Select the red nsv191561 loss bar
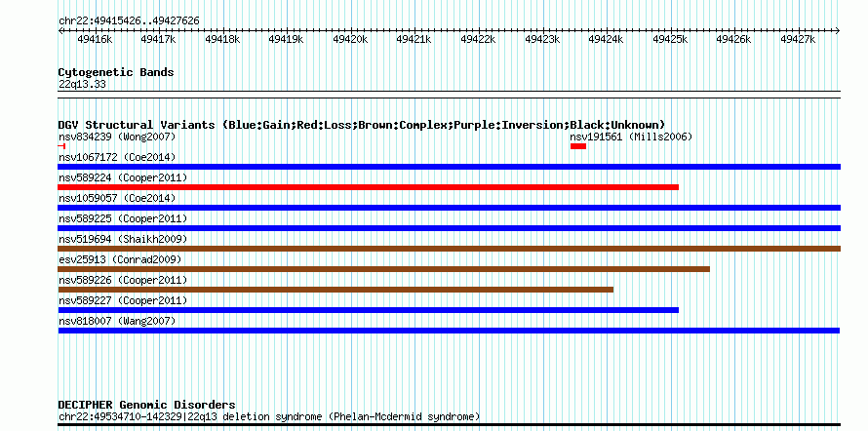 (578, 146)
